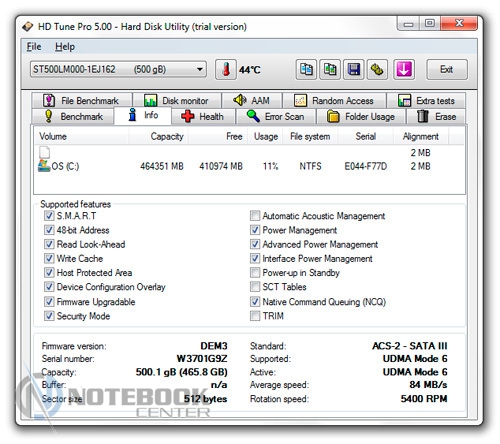
Task: Select the OS (C:) volume row
Action: pyautogui.click(x=249, y=166)
